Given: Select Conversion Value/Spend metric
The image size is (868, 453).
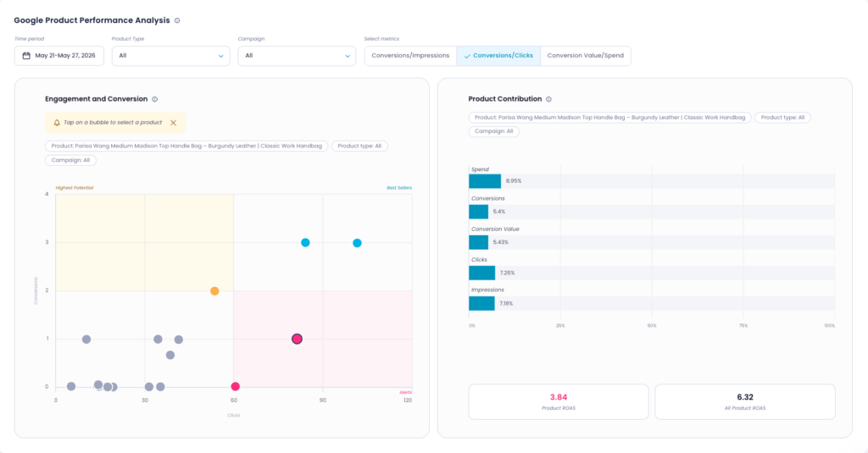Looking at the screenshot, I should click(585, 55).
